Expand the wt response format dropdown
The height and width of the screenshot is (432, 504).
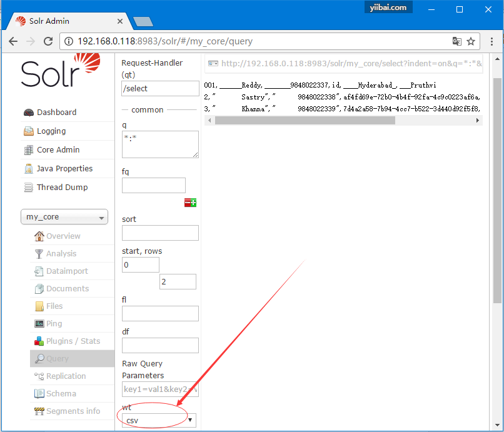click(159, 420)
